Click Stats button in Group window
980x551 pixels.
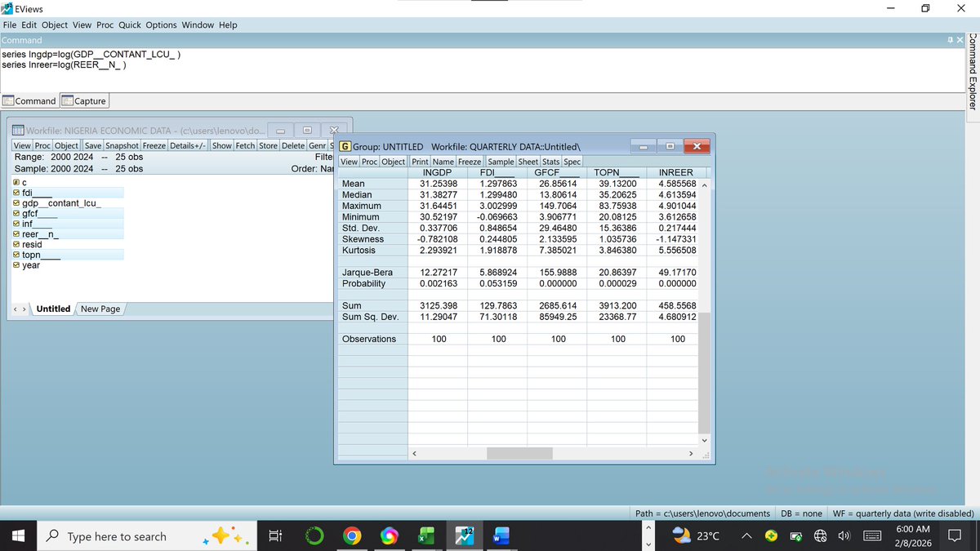point(550,161)
